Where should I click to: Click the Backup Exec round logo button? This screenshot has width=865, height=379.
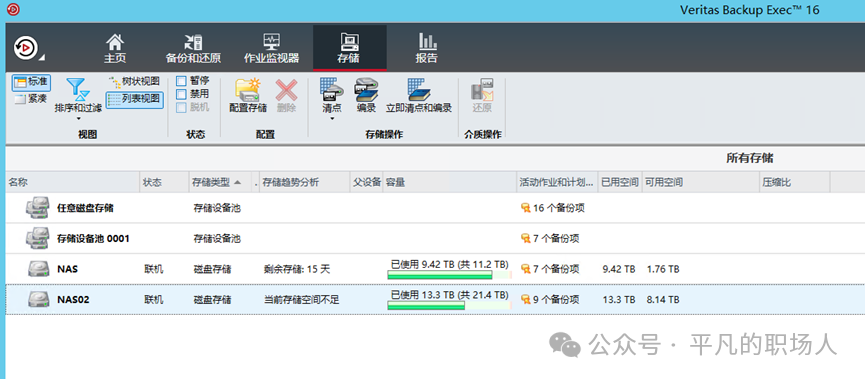(x=24, y=48)
